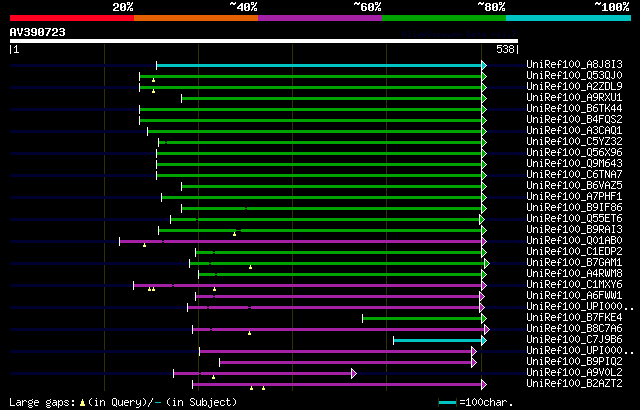Viewport: 640px width, 410px height.
Task: Click the orange ~40% legend segment
Action: click(x=196, y=18)
